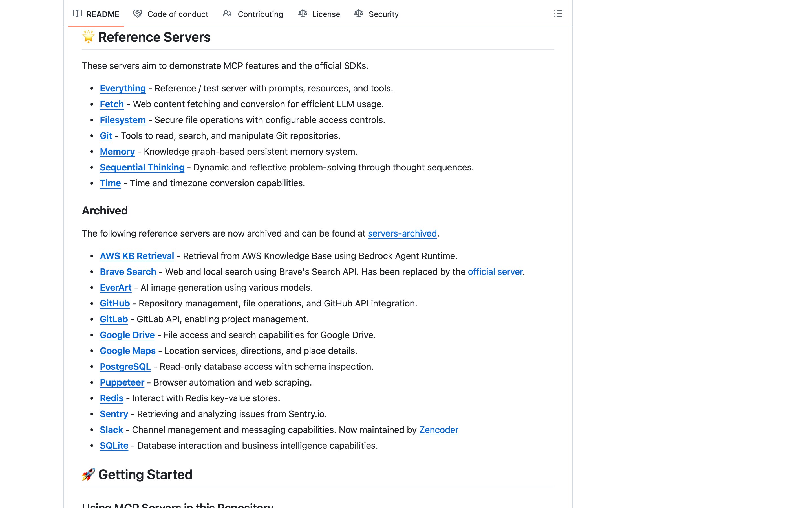Open the Fetch server link

[x=112, y=104]
